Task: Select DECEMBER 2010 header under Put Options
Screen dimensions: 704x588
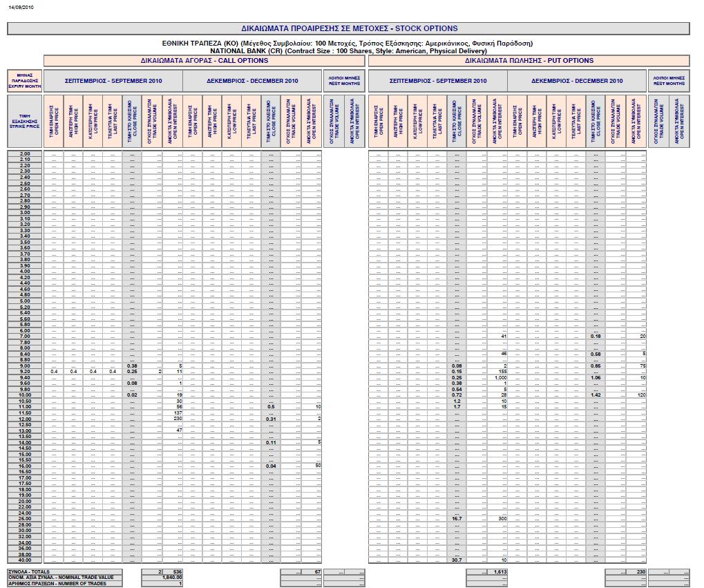Action: click(577, 81)
